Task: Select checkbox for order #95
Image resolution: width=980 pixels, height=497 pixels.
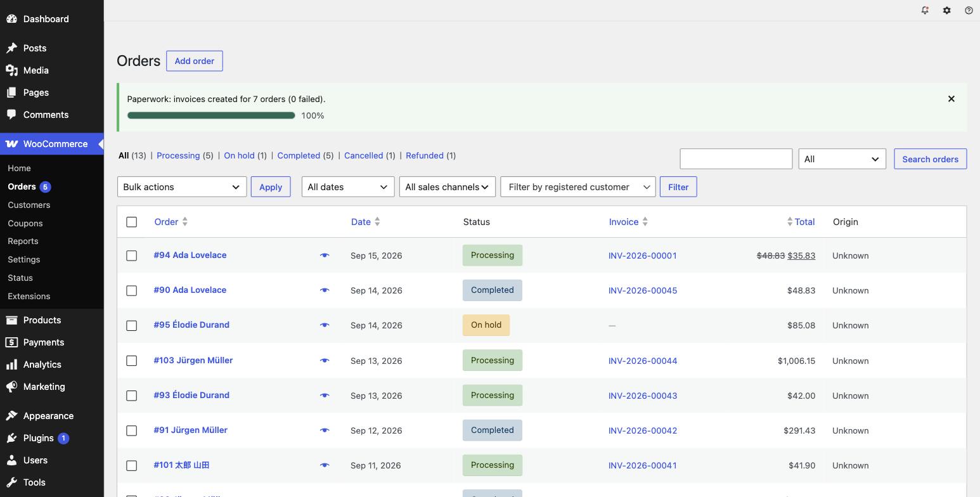Action: click(x=132, y=325)
